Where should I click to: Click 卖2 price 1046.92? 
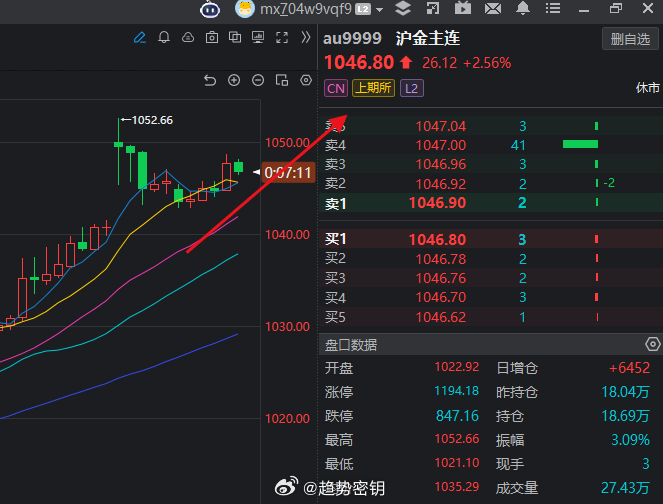[441, 184]
